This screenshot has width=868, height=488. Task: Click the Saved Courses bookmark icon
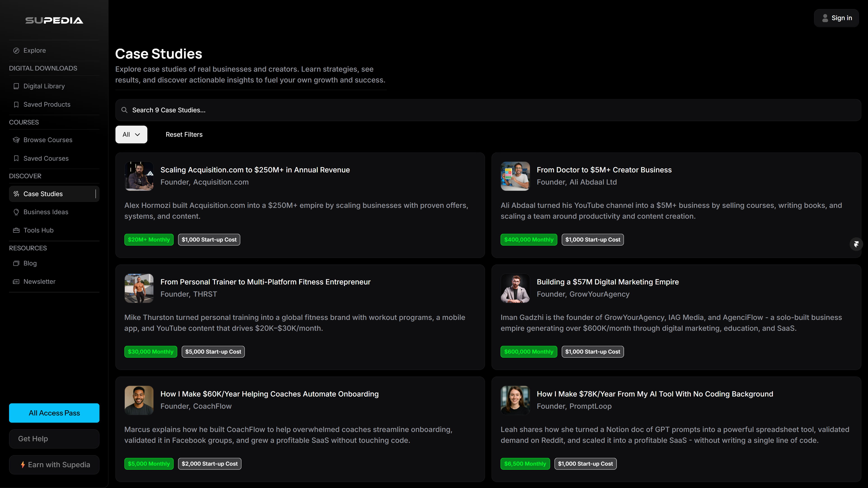point(16,158)
